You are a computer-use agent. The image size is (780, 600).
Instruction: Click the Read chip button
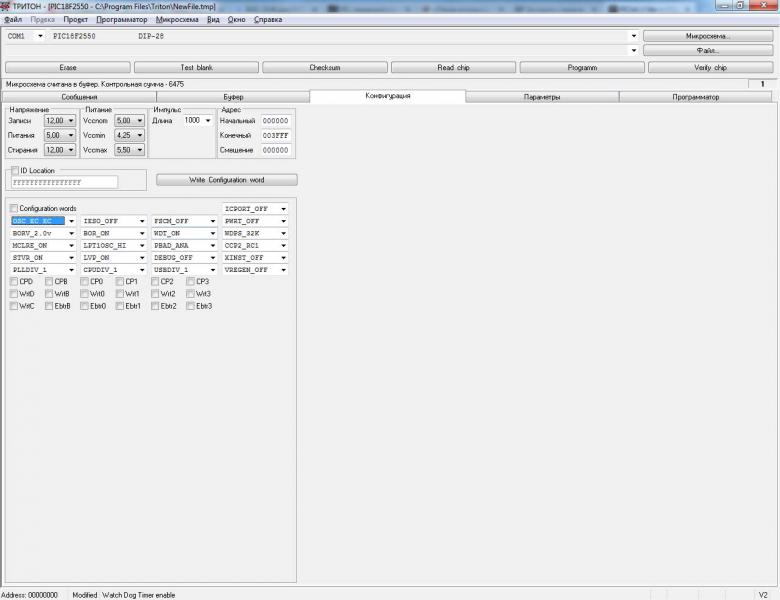click(453, 67)
